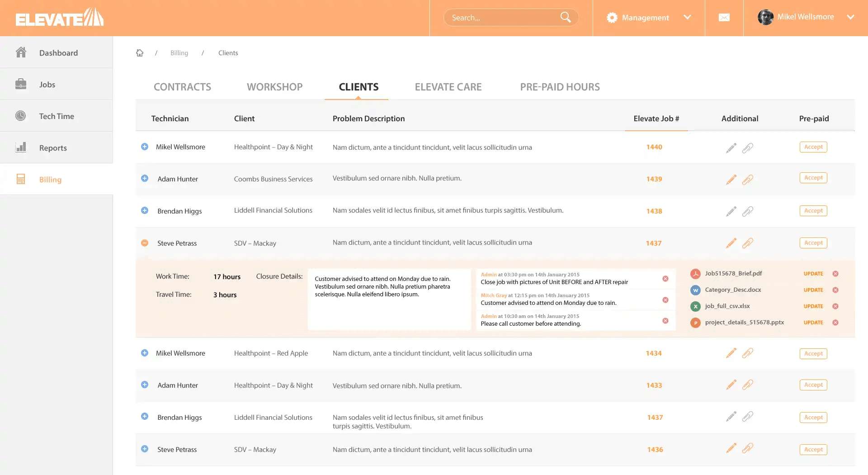Viewport: 868px width, 475px height.
Task: Update the Job515678_Brief.pdf file
Action: (x=813, y=274)
